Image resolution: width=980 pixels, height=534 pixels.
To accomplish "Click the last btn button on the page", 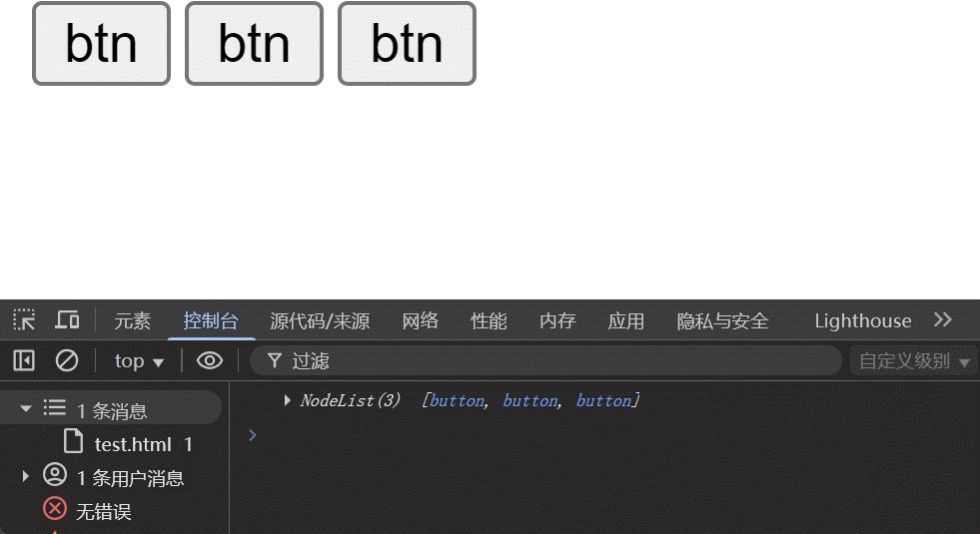I will coord(407,44).
